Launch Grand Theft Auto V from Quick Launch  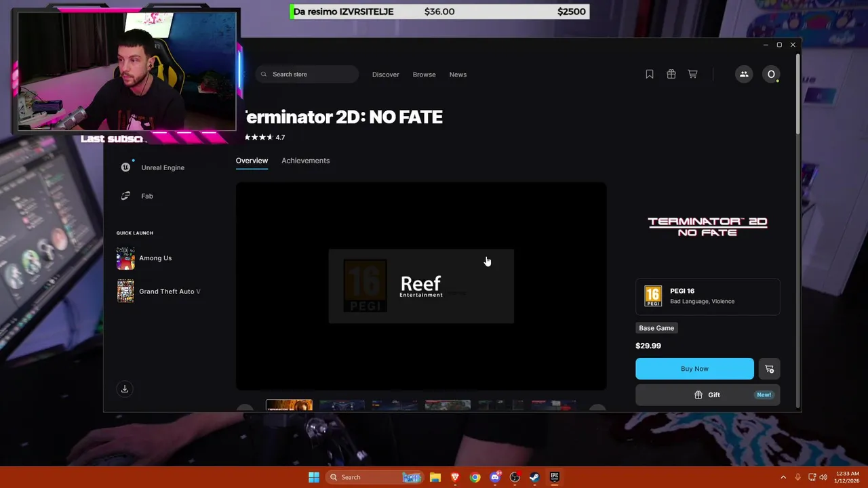coord(159,291)
